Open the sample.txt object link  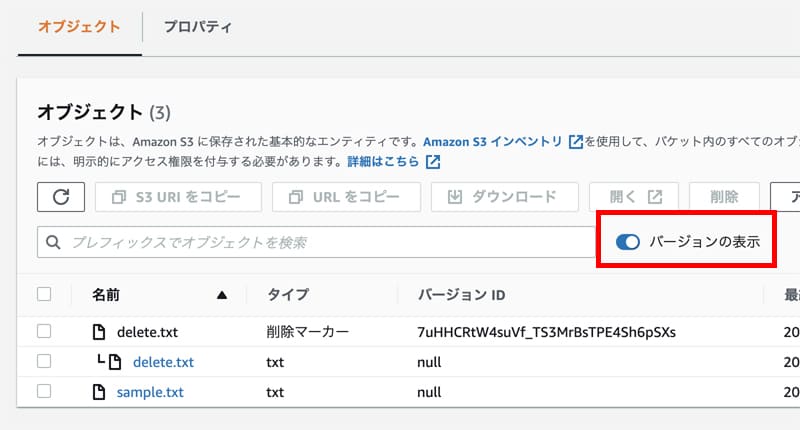point(150,393)
